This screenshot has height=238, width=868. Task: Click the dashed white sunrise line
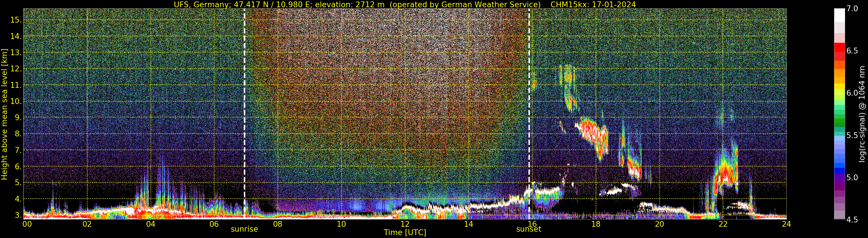tap(244, 114)
